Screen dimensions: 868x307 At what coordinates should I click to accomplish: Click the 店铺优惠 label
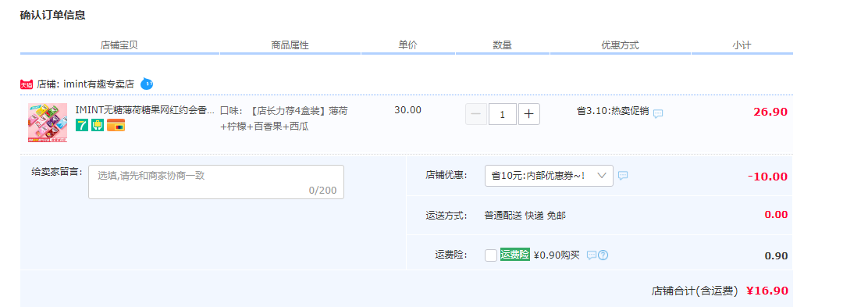[446, 175]
